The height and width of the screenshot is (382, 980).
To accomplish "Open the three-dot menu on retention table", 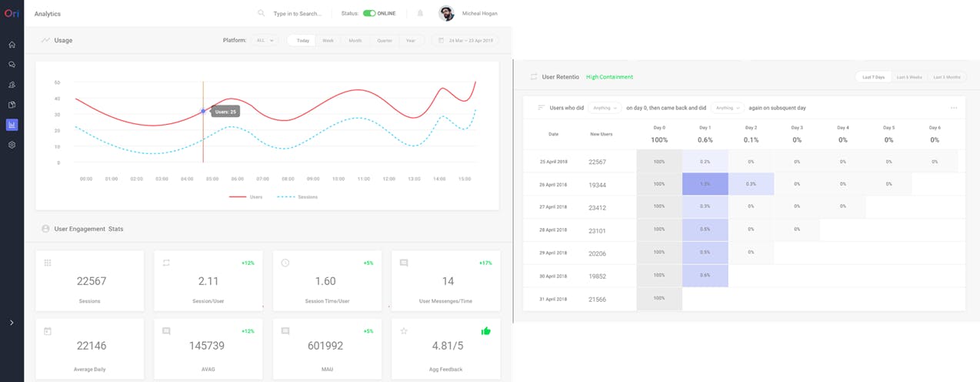I will click(954, 108).
